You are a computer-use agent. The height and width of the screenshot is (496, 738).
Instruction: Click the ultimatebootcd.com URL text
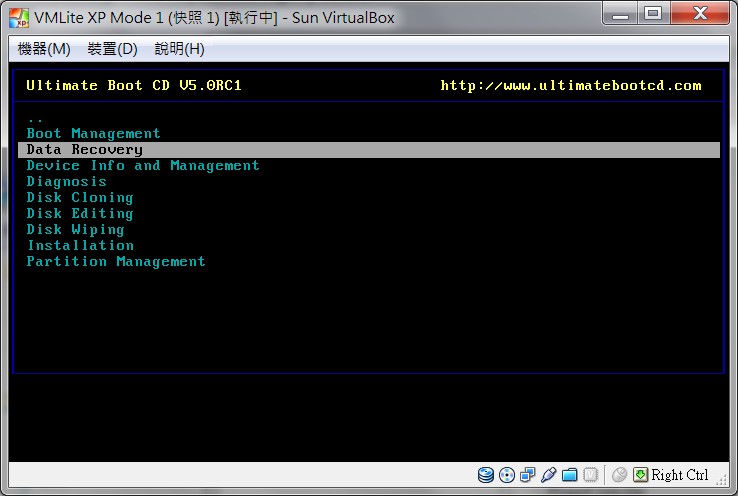point(570,86)
